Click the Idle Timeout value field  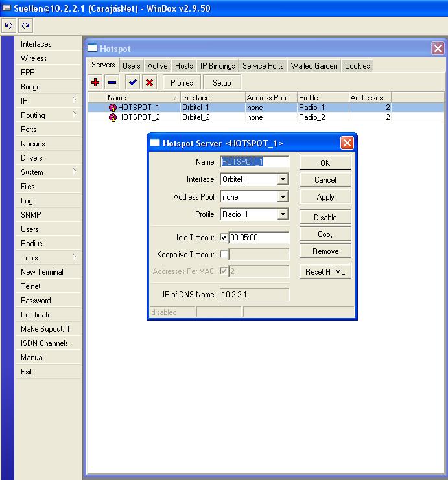click(x=259, y=237)
